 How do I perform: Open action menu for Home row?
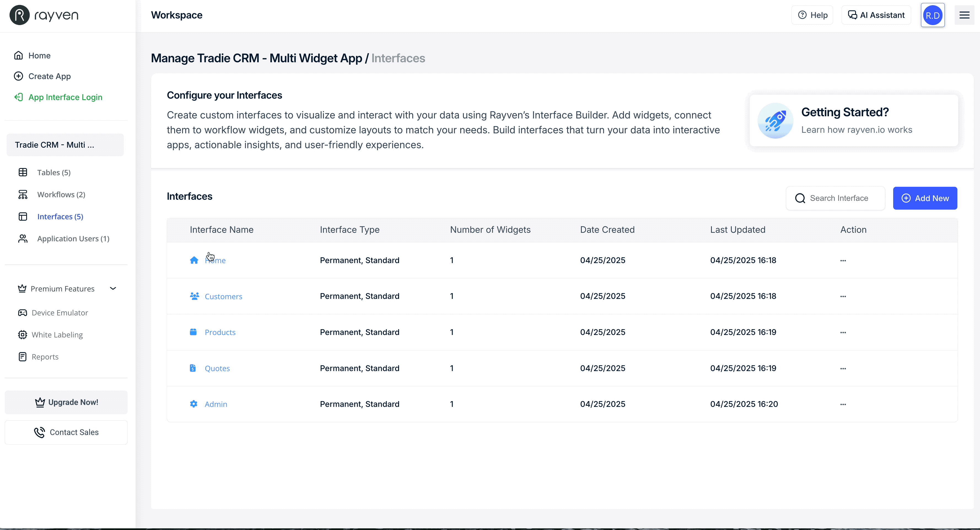[x=843, y=260]
